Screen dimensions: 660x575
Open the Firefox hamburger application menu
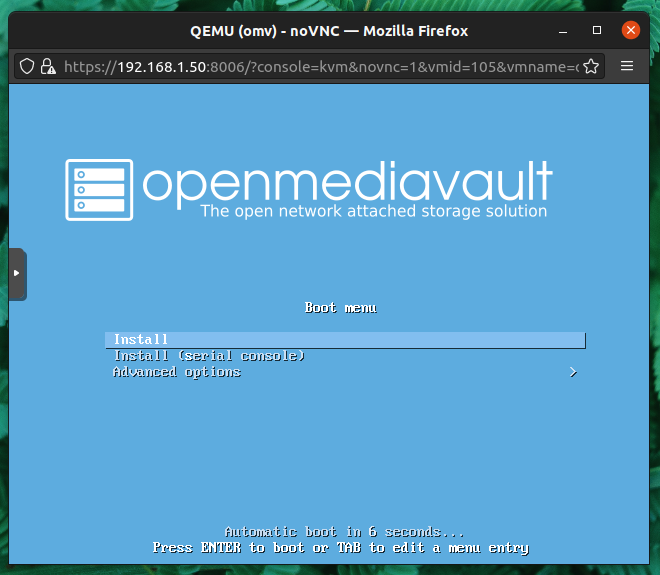(627, 66)
